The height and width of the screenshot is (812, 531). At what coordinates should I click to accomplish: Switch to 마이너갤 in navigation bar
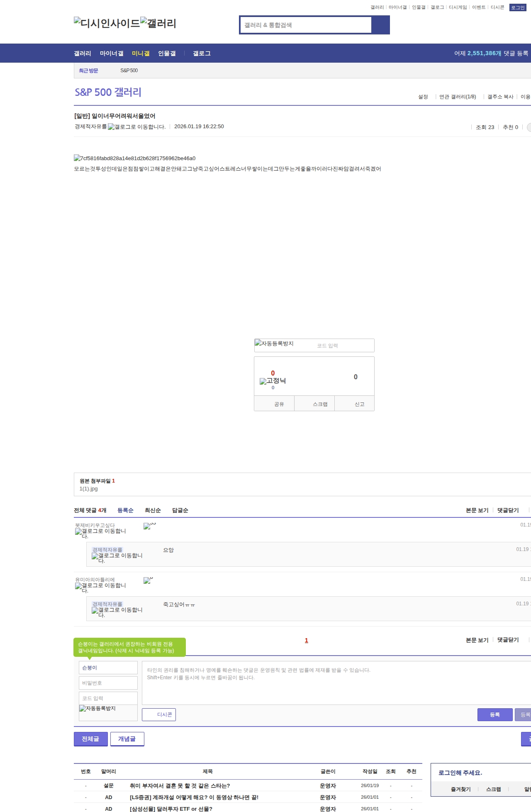pos(111,54)
